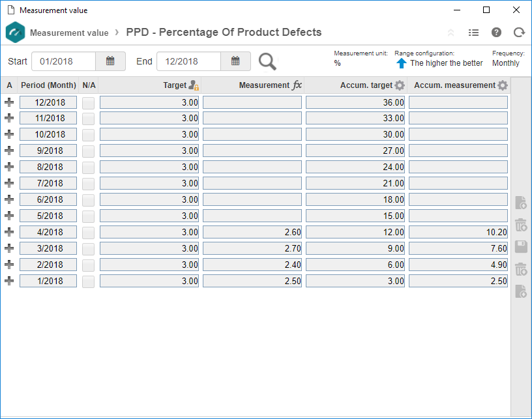The width and height of the screenshot is (532, 419).
Task: Click Accum. measurement value 10.20
Action: pos(458,232)
